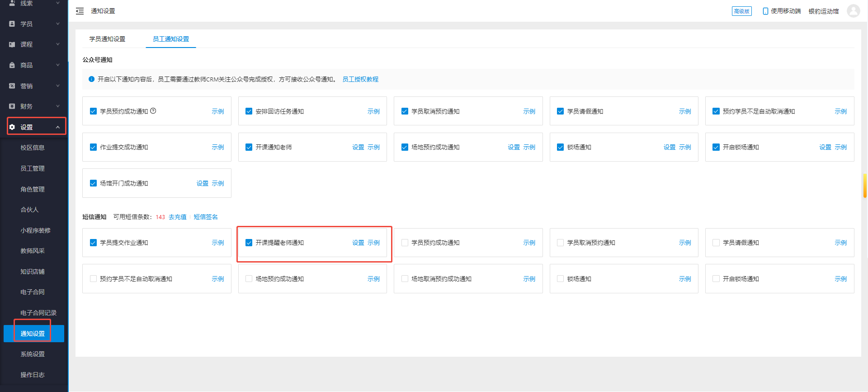This screenshot has height=392, width=868.
Task: Click 去充值 to recharge SMS
Action: tap(177, 217)
